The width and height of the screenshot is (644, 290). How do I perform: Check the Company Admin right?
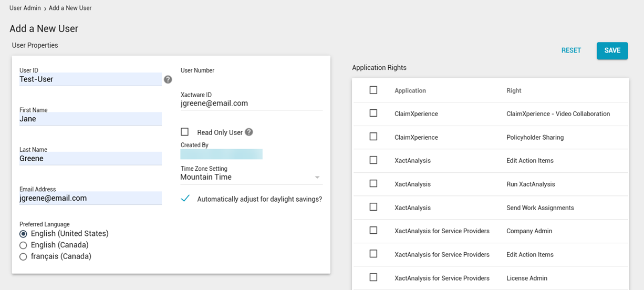[x=373, y=231]
